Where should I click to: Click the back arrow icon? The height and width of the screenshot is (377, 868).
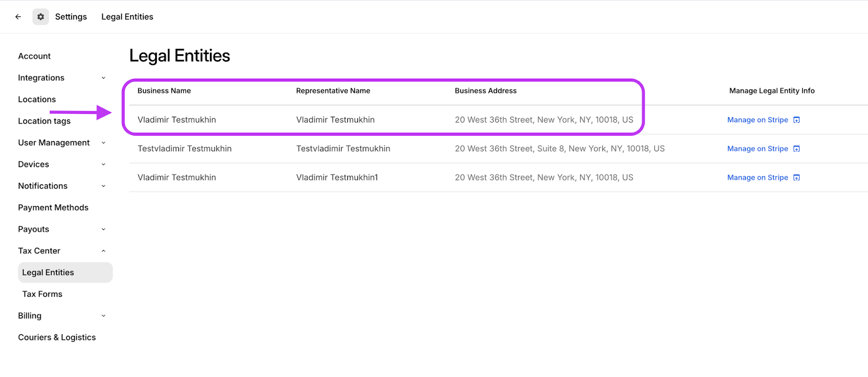(x=18, y=17)
